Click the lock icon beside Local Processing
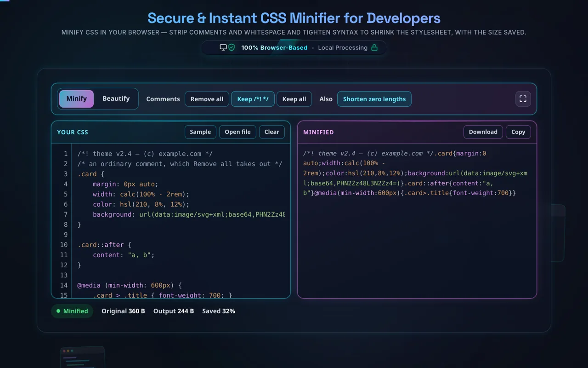 pyautogui.click(x=374, y=47)
